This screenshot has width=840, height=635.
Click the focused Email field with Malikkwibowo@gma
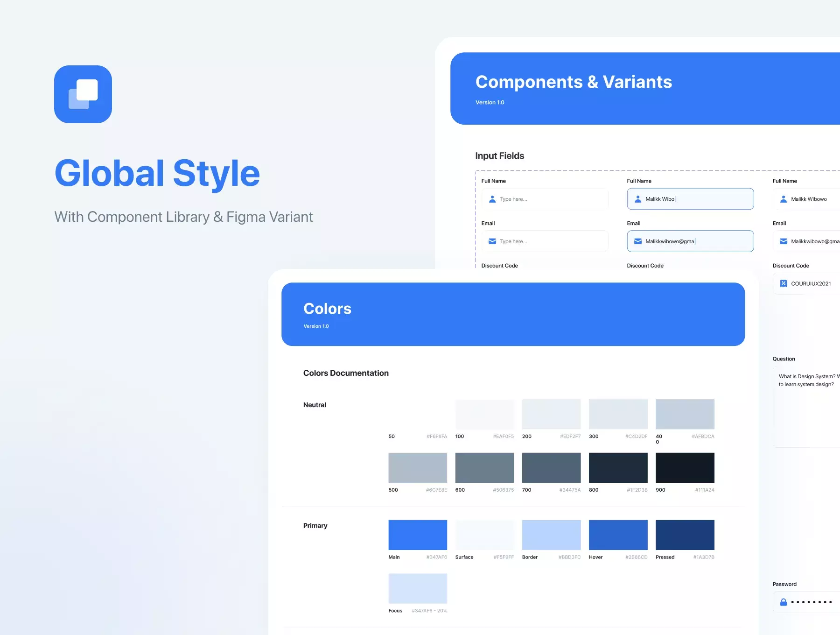(690, 241)
